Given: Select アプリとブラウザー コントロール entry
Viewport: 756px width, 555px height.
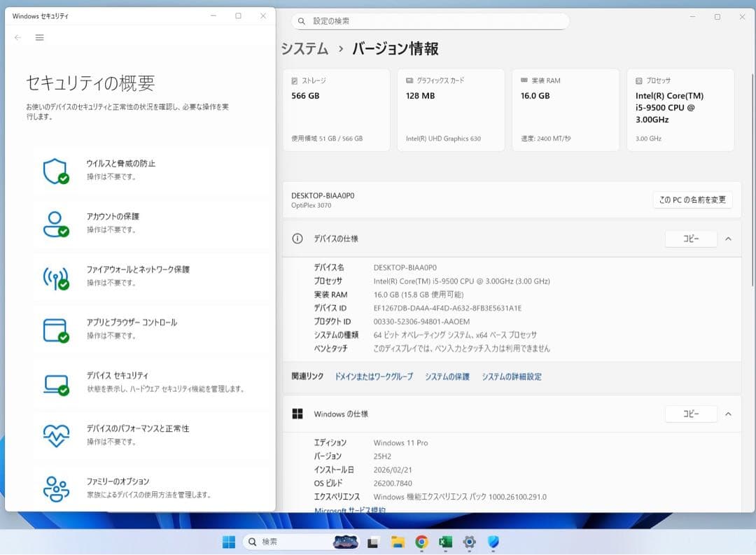Looking at the screenshot, I should pos(151,330).
